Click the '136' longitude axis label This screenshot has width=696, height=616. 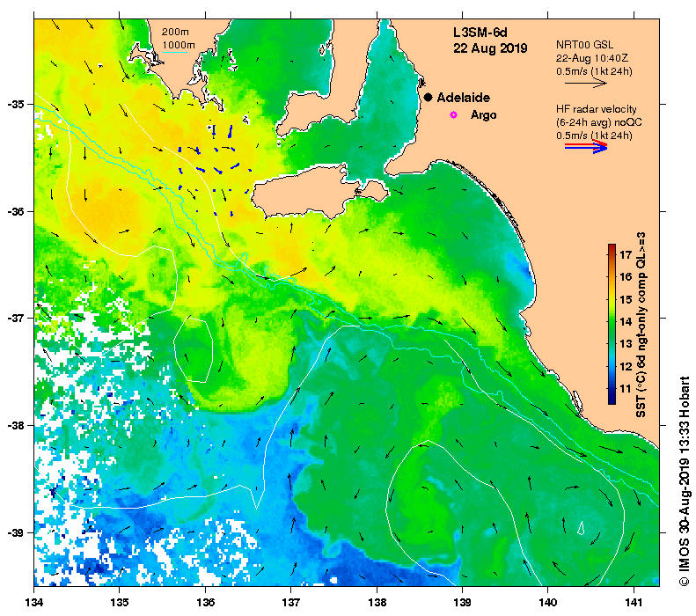(x=206, y=602)
